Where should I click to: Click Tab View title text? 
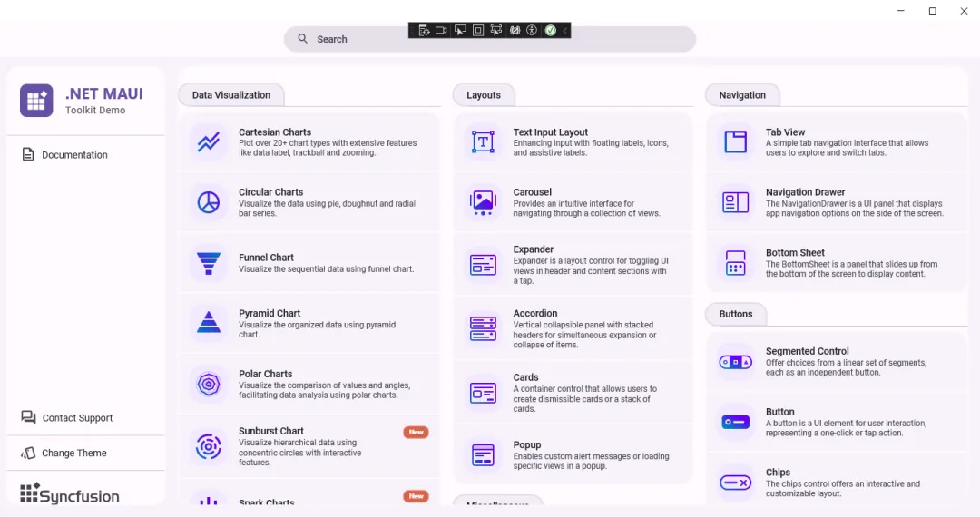click(x=786, y=132)
